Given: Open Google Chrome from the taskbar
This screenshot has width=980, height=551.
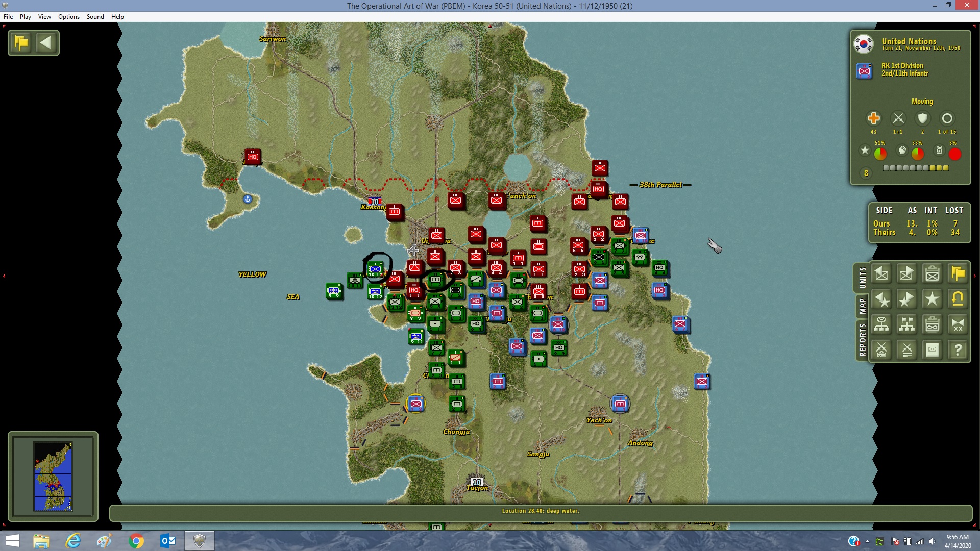Looking at the screenshot, I should pyautogui.click(x=136, y=541).
